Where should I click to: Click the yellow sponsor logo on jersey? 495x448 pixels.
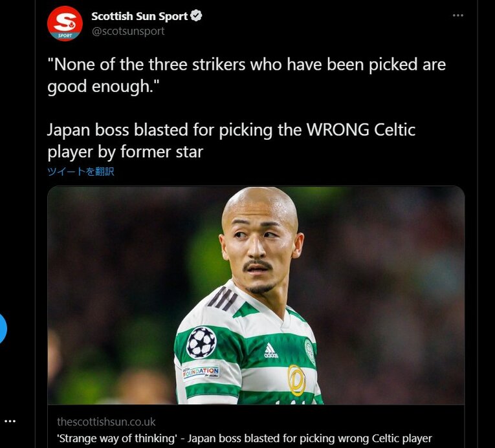tap(296, 380)
